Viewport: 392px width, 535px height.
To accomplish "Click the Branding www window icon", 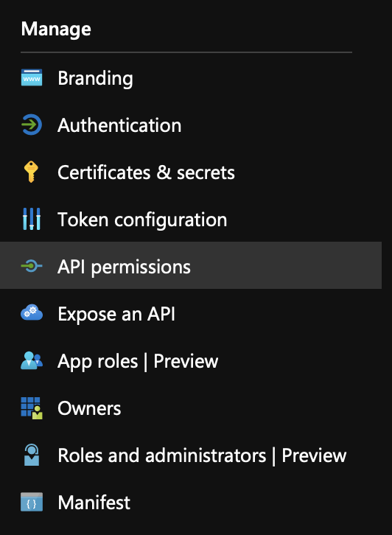I will point(32,77).
